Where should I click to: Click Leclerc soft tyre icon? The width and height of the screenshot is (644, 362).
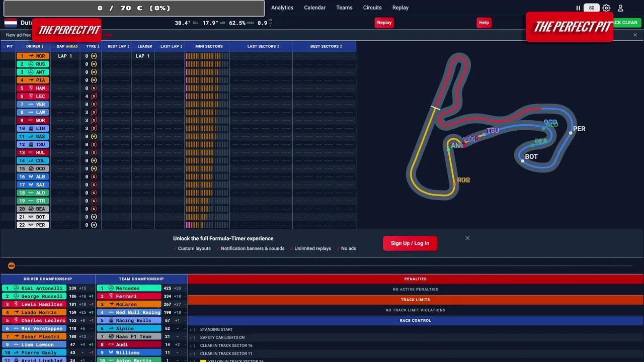94,97
